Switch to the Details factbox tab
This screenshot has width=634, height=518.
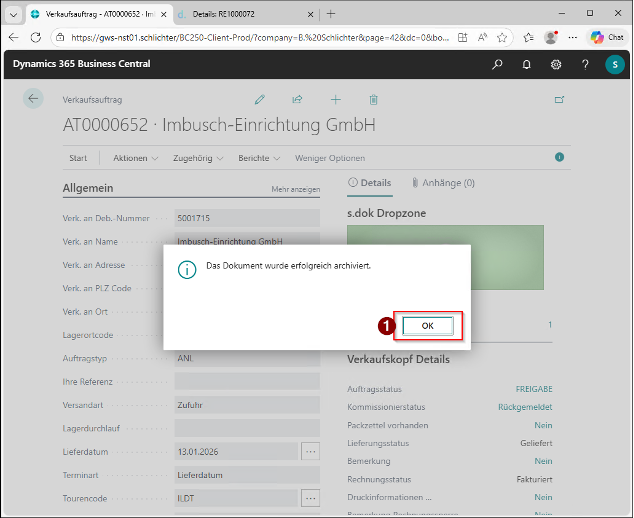coord(370,183)
